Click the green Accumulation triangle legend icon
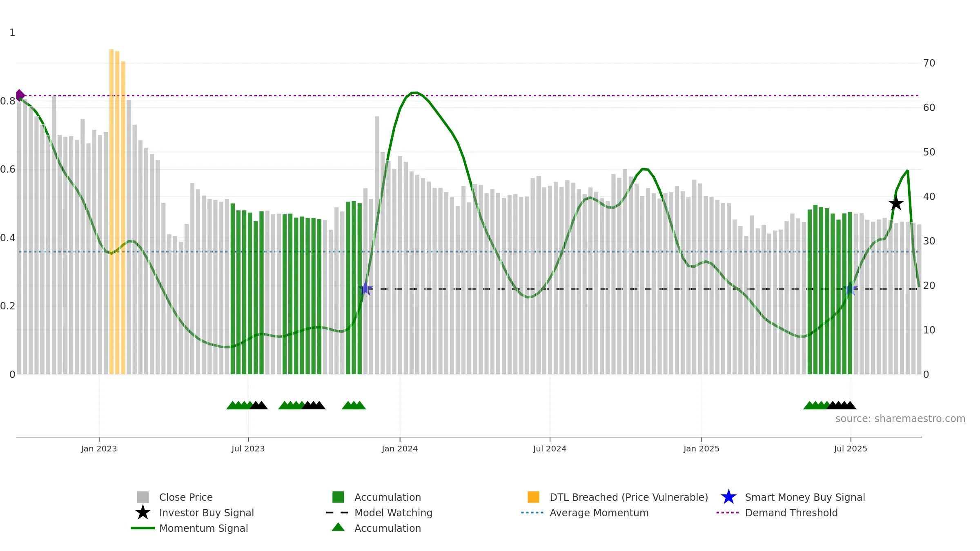Screen dimensions: 980x551 tap(338, 527)
